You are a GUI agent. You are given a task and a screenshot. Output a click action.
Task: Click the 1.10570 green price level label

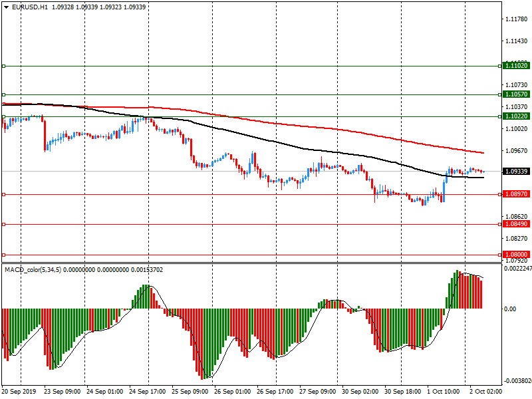tap(516, 94)
